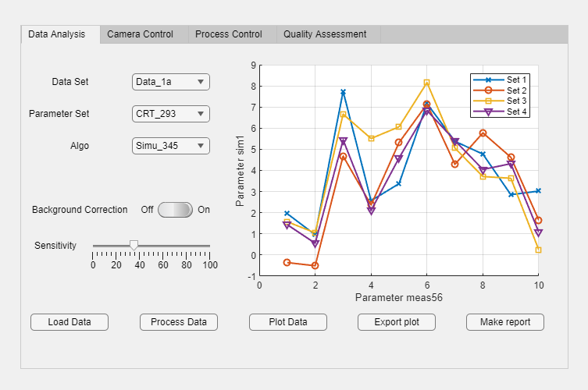Switch to the Camera Control tab
Image resolution: width=588 pixels, height=390 pixels.
point(140,34)
